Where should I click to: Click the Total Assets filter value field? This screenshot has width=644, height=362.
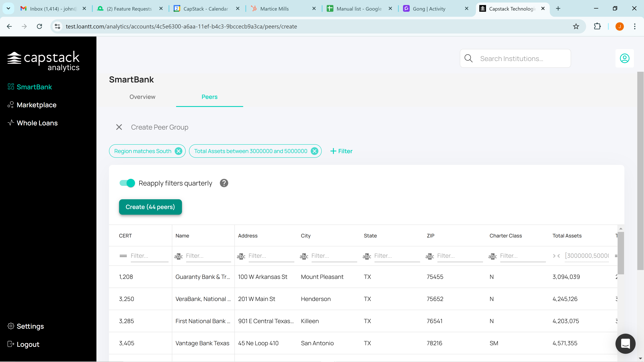(x=586, y=256)
